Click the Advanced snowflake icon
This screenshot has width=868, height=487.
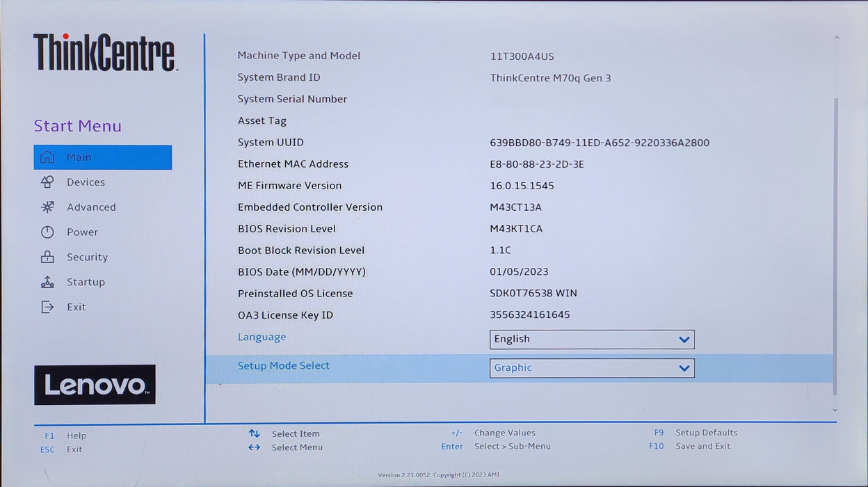pyautogui.click(x=47, y=207)
